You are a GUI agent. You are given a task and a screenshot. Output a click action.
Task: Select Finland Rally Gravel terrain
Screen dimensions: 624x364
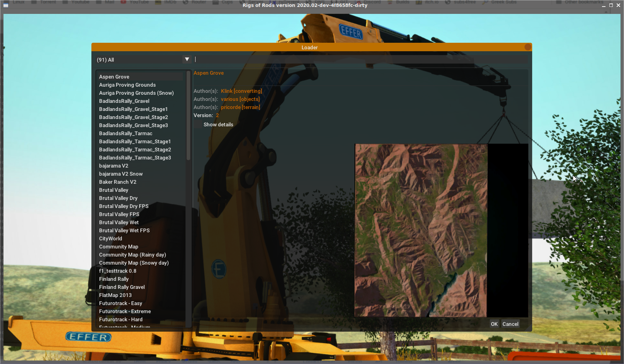point(141,287)
